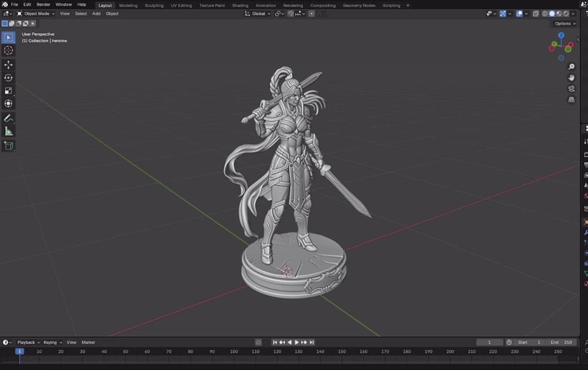Switch to wireframe viewport shading

tap(545, 14)
